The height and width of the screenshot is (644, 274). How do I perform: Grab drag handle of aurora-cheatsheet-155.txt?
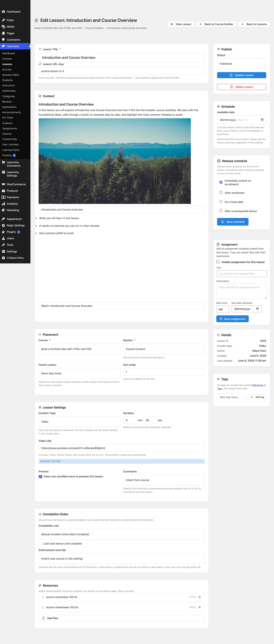coord(43,607)
